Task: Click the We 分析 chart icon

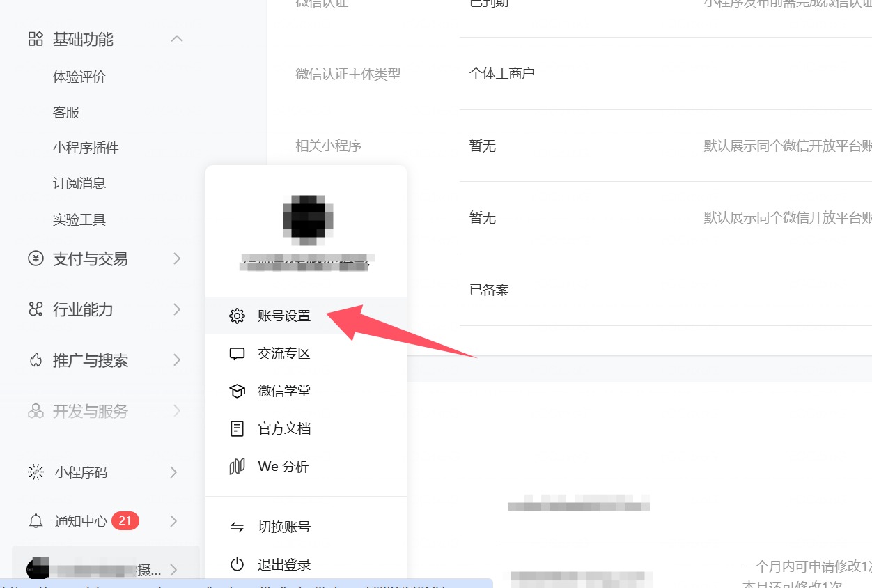Action: click(238, 466)
